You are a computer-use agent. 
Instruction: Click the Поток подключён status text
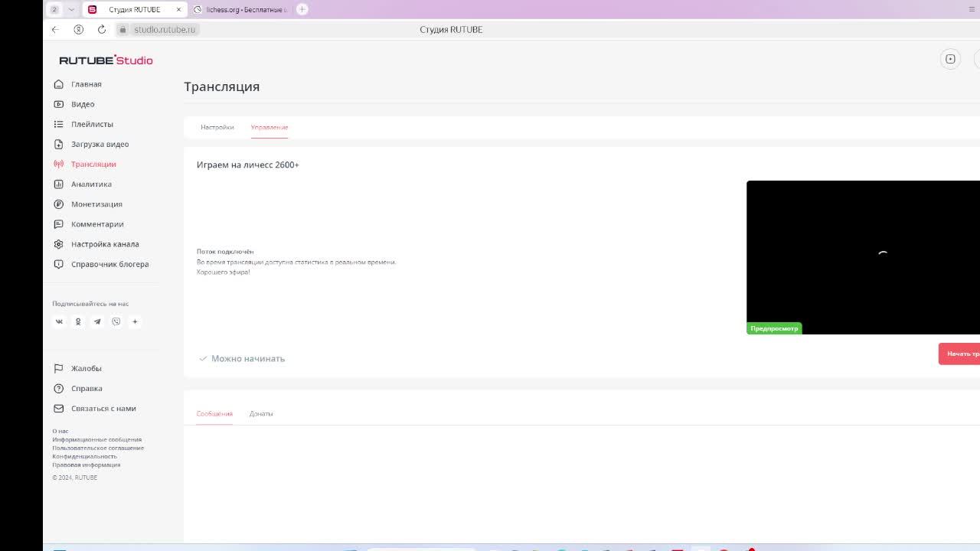(x=225, y=251)
